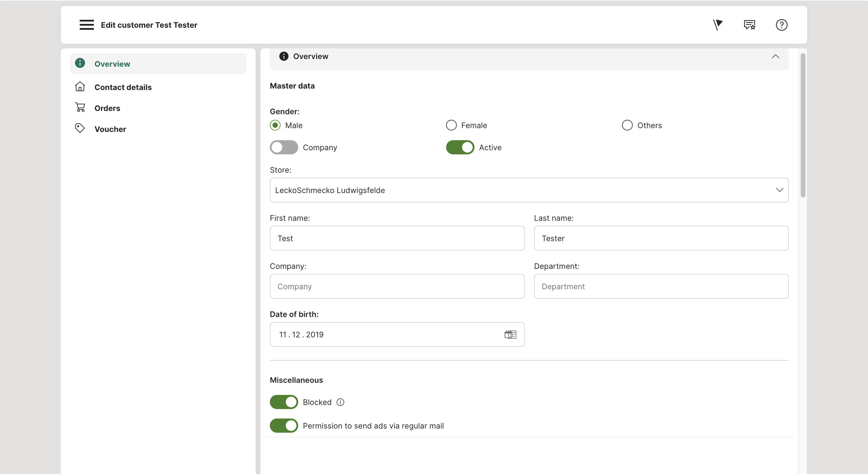Select the Others gender option

(627, 125)
